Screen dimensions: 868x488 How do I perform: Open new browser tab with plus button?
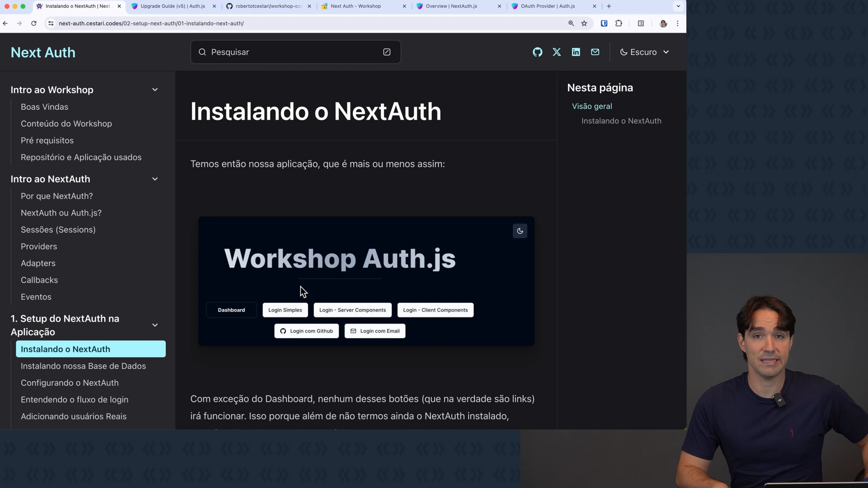coord(609,6)
